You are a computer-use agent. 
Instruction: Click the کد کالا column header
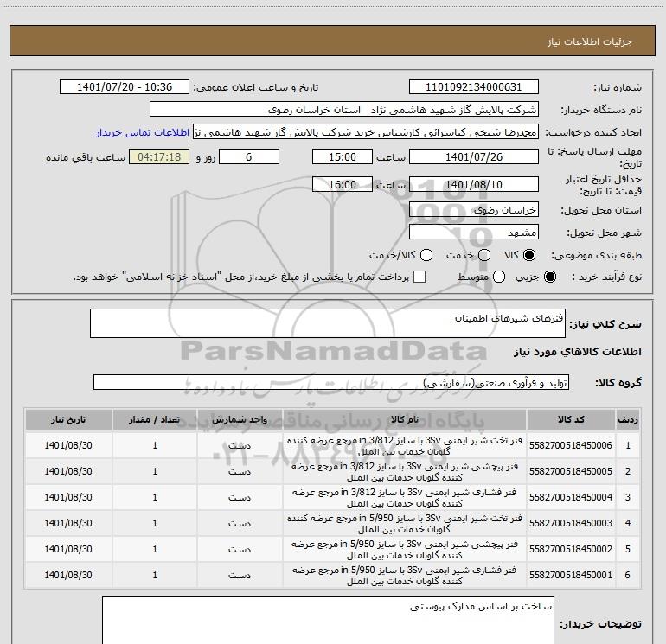pos(571,420)
